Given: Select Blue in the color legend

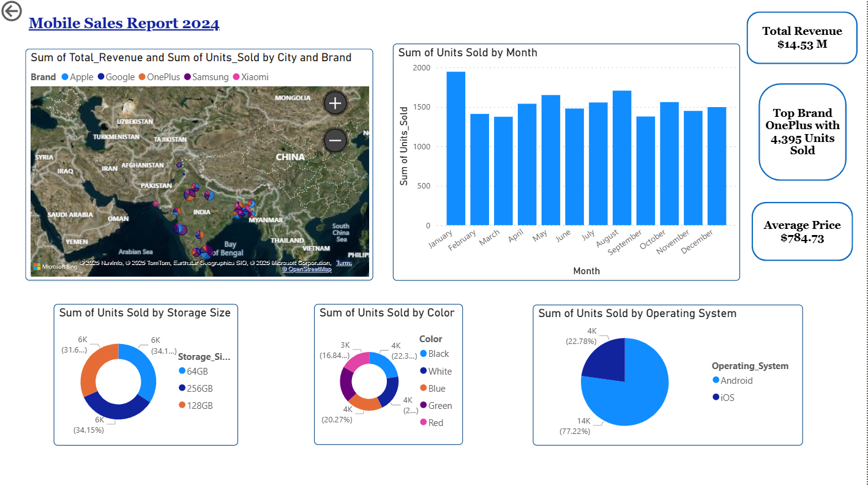Looking at the screenshot, I should pos(433,388).
